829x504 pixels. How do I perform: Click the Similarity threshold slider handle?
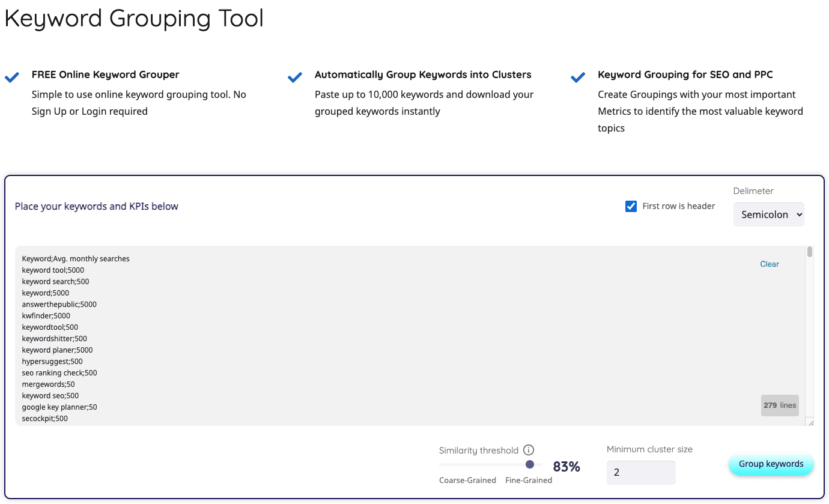click(x=530, y=464)
